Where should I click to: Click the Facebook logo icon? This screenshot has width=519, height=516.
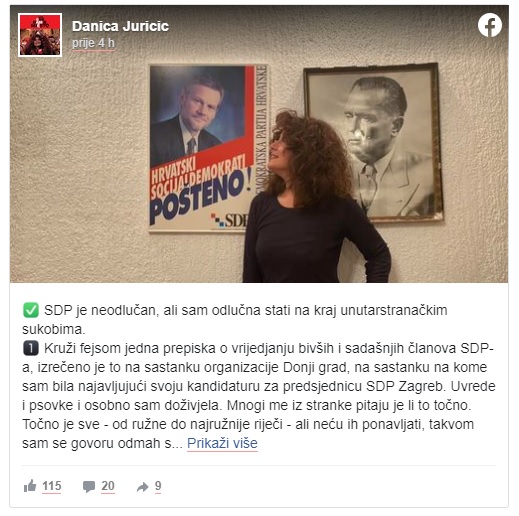pos(490,25)
